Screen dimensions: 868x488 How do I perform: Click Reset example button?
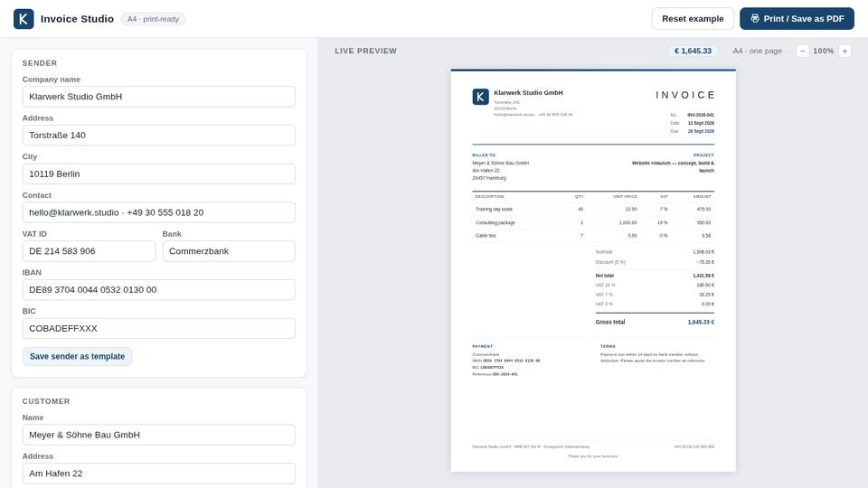point(693,19)
